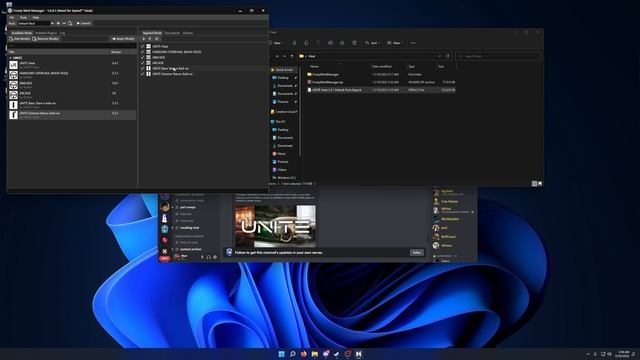640x360 pixels.
Task: Click the mod filter search field
Action: pos(72,46)
